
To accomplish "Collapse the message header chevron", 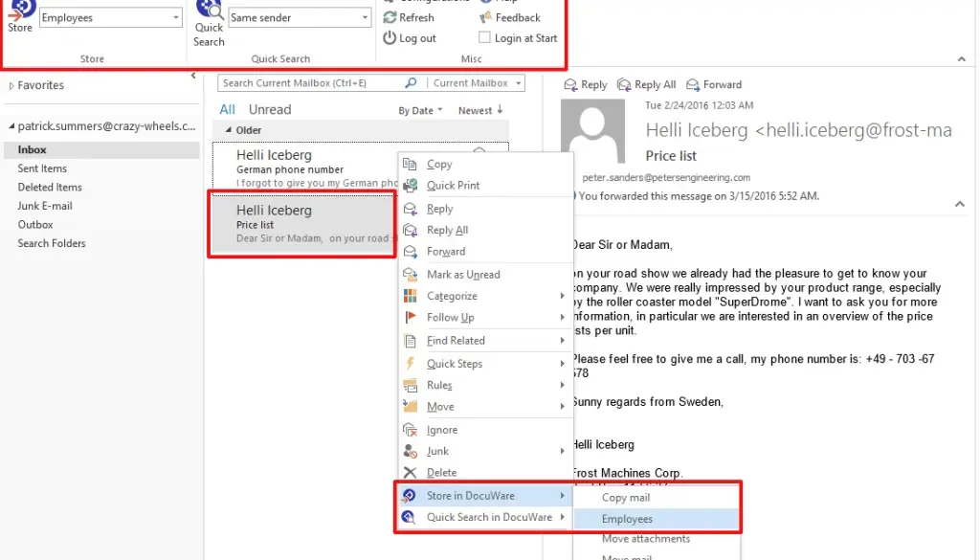I will coord(960,204).
